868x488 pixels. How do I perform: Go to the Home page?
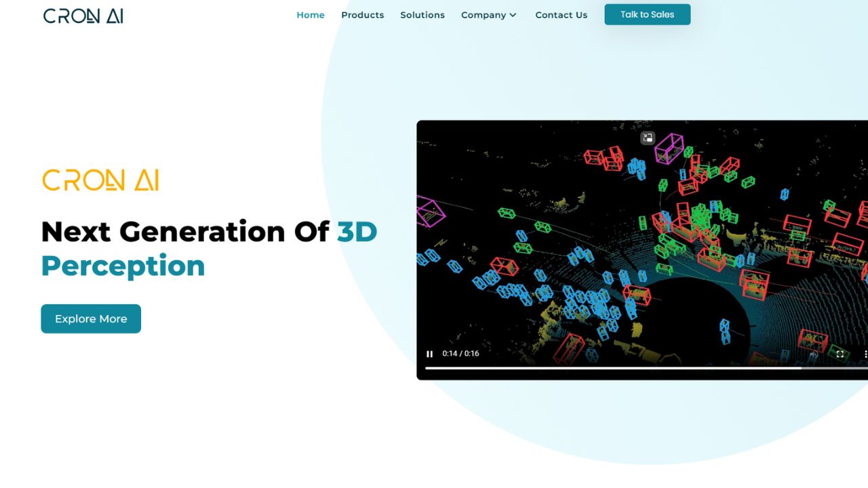(311, 15)
